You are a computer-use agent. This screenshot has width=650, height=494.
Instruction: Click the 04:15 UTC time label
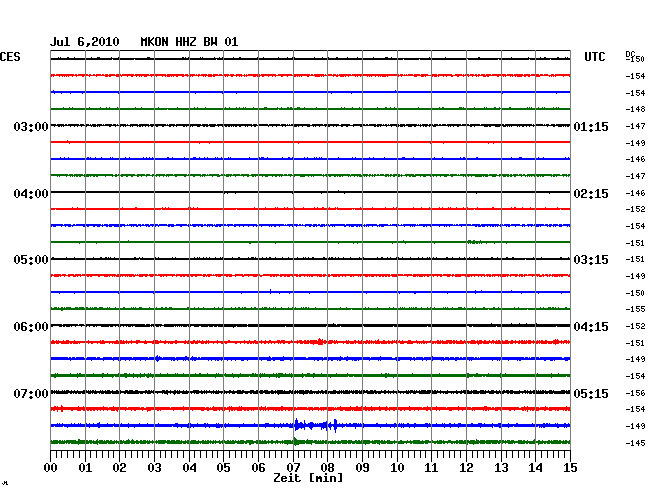pyautogui.click(x=591, y=327)
